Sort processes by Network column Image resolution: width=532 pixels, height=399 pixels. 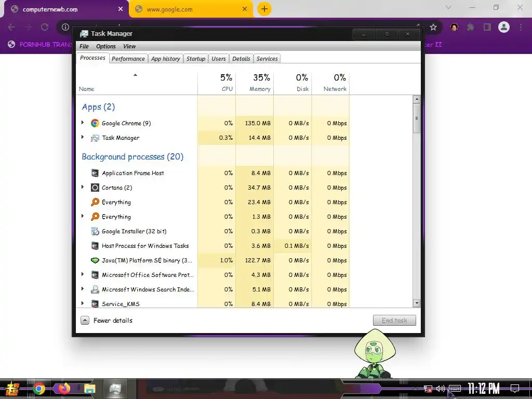click(331, 83)
